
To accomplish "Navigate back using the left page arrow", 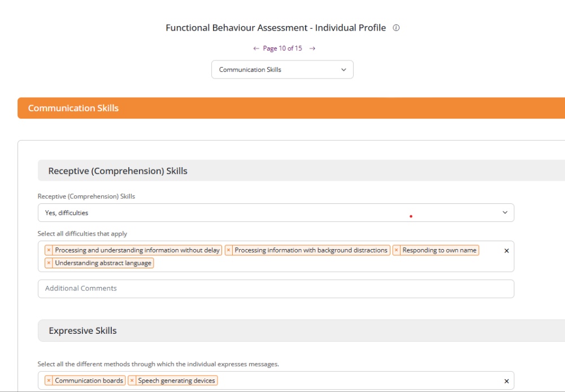I will pyautogui.click(x=255, y=48).
